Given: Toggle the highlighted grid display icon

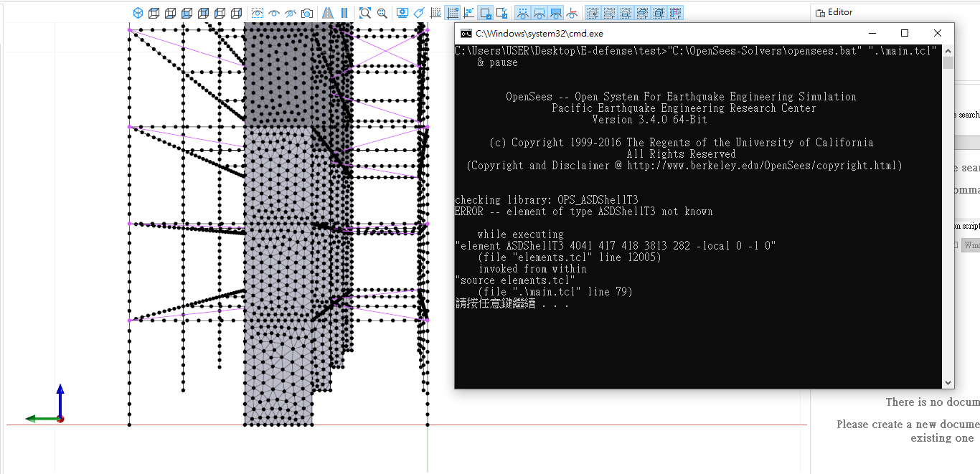Looking at the screenshot, I should (453, 13).
